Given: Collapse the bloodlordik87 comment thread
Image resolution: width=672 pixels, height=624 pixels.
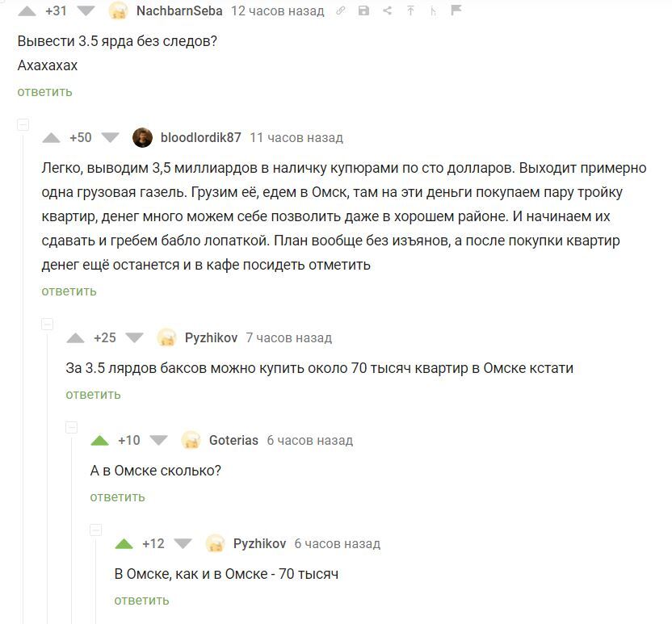Looking at the screenshot, I should (23, 124).
